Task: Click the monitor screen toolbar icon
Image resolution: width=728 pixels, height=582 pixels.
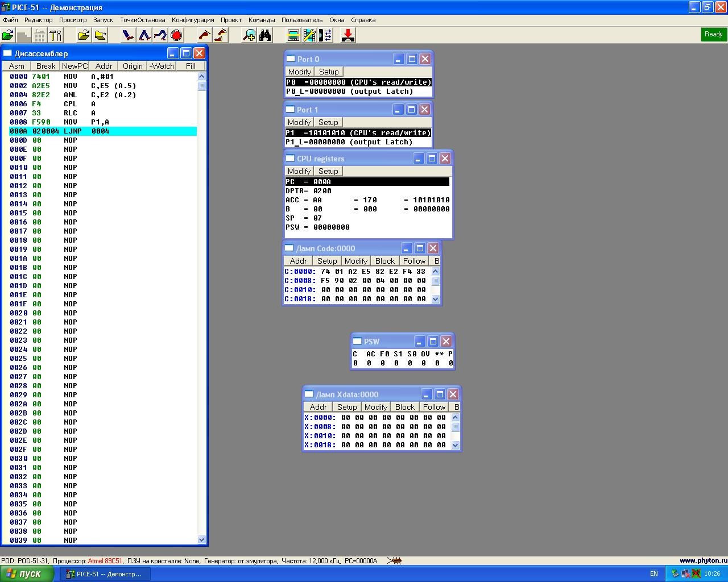Action: point(293,35)
